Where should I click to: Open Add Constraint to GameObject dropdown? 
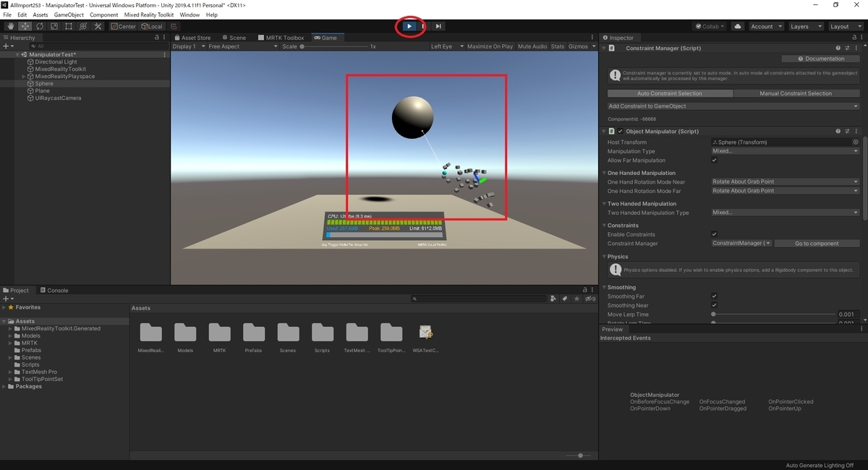(x=733, y=106)
